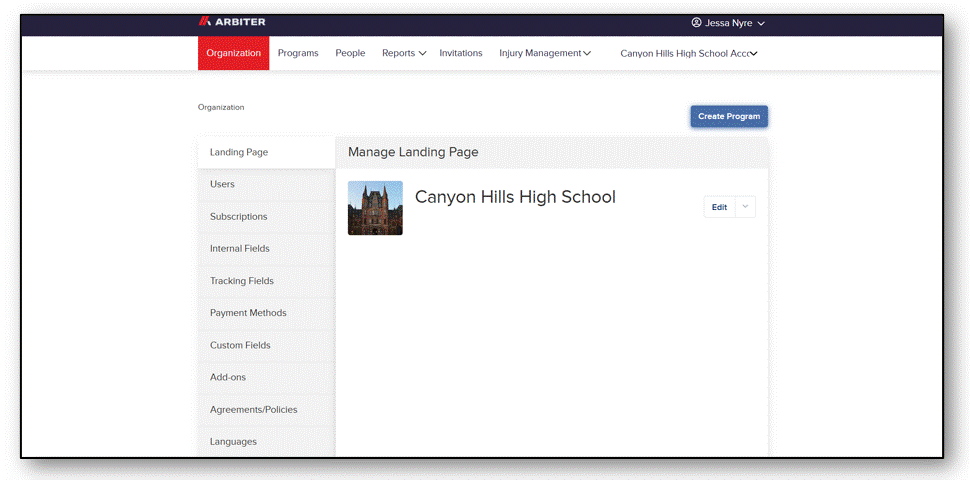This screenshot has height=480, width=970.
Task: Open Subscriptions in the sidebar
Action: coord(267,216)
